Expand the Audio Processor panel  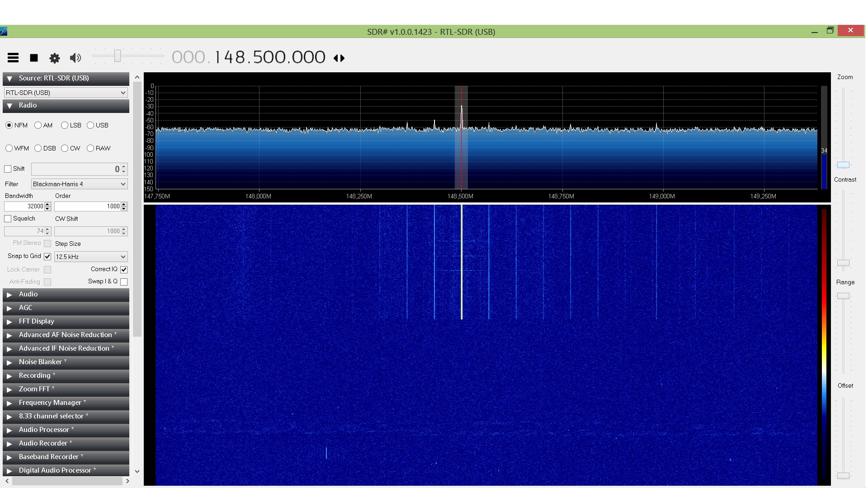(x=66, y=430)
